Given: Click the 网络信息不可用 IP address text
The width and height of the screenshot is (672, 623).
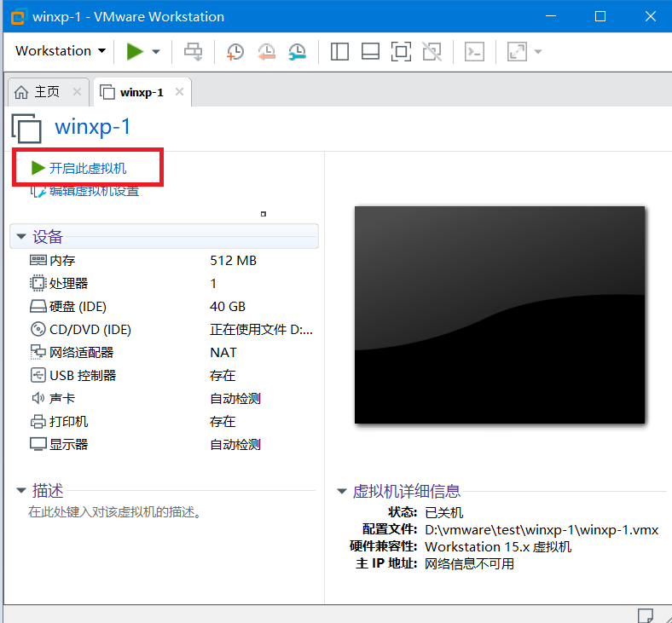Looking at the screenshot, I should coord(469,564).
